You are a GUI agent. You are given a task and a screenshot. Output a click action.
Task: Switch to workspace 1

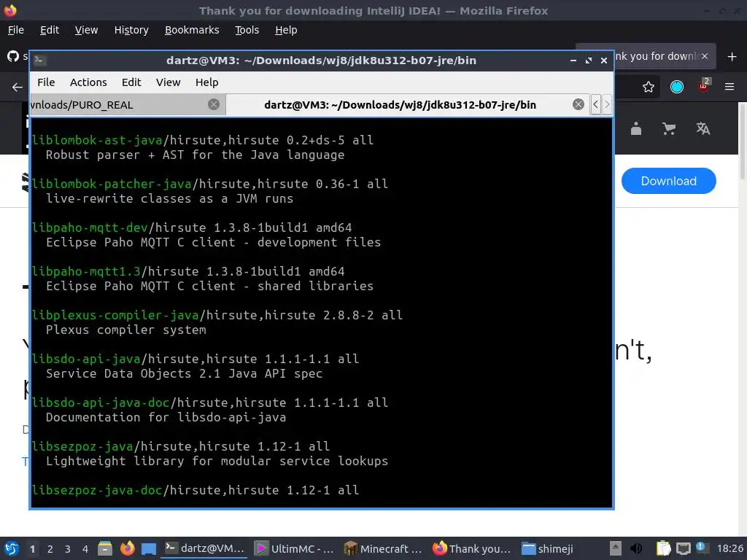click(x=32, y=549)
